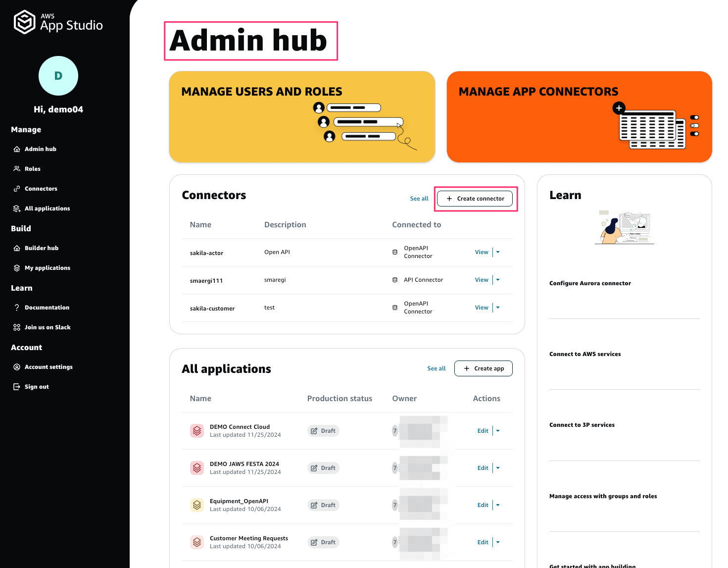Click the Production status column header
The height and width of the screenshot is (568, 728).
(340, 399)
